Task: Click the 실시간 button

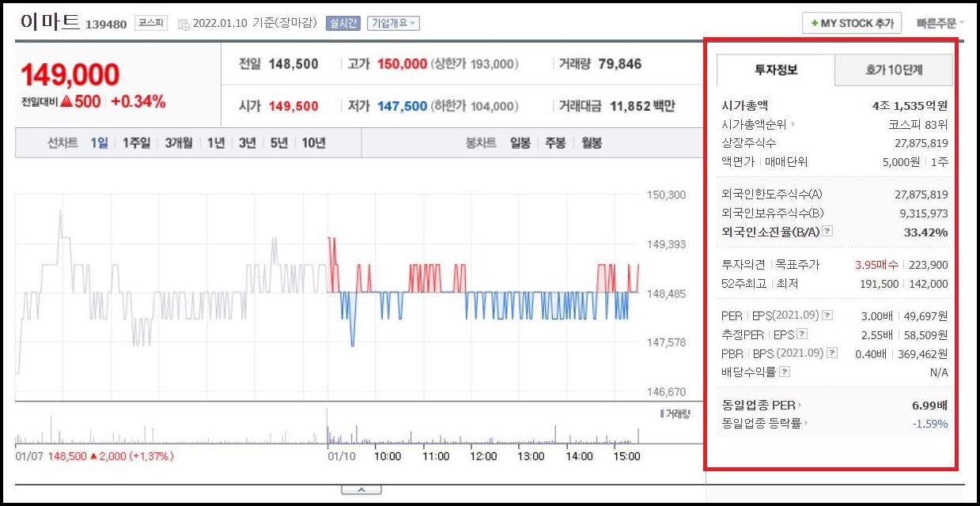Action: (343, 24)
